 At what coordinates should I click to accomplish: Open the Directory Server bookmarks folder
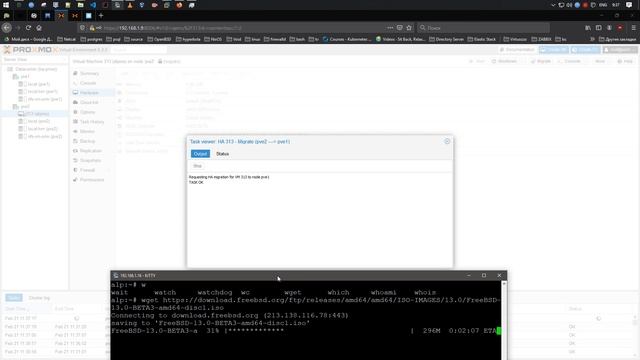pyautogui.click(x=446, y=39)
